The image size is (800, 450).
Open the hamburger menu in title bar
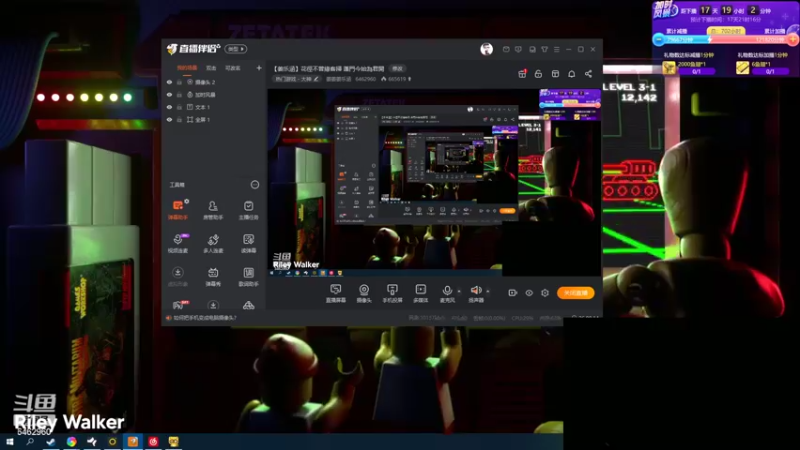557,49
